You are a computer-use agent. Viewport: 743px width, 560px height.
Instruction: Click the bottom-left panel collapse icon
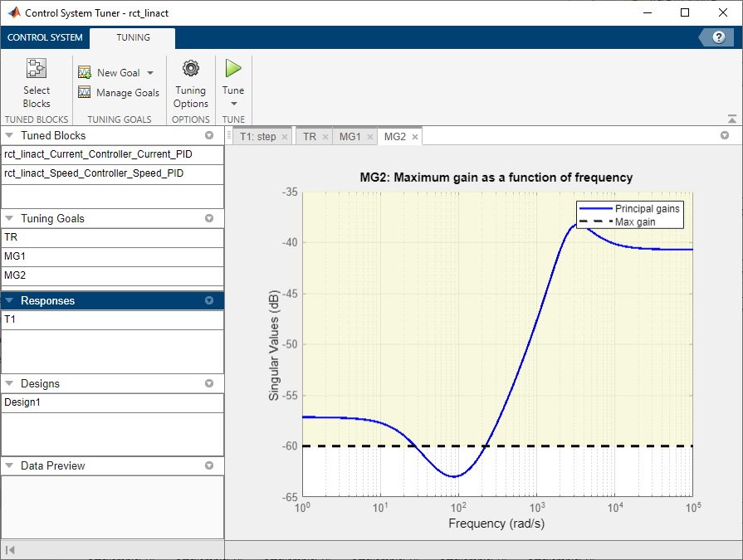coord(10,550)
